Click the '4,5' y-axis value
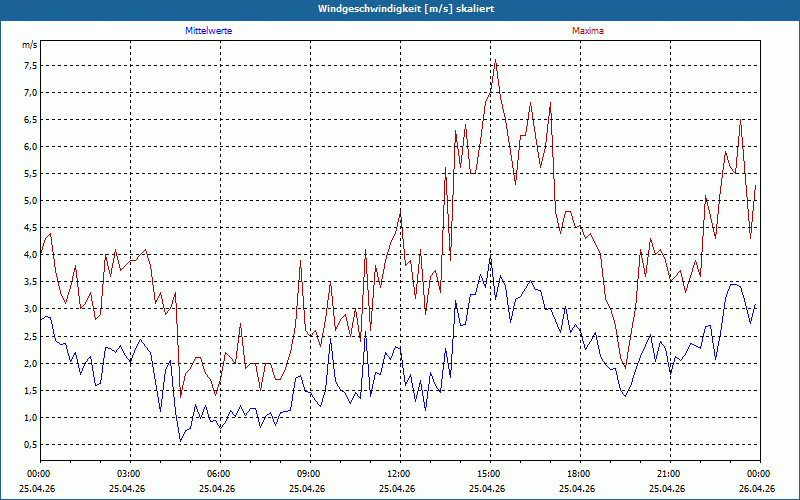This screenshot has width=800, height=500. point(30,228)
